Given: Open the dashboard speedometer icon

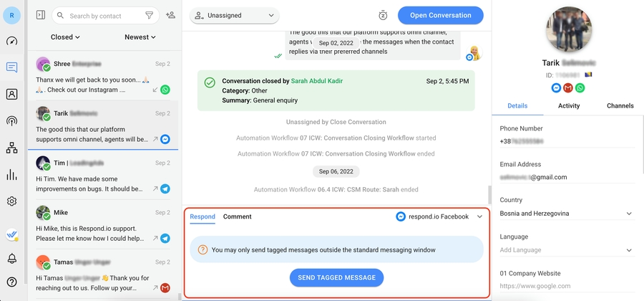Looking at the screenshot, I should 11,41.
